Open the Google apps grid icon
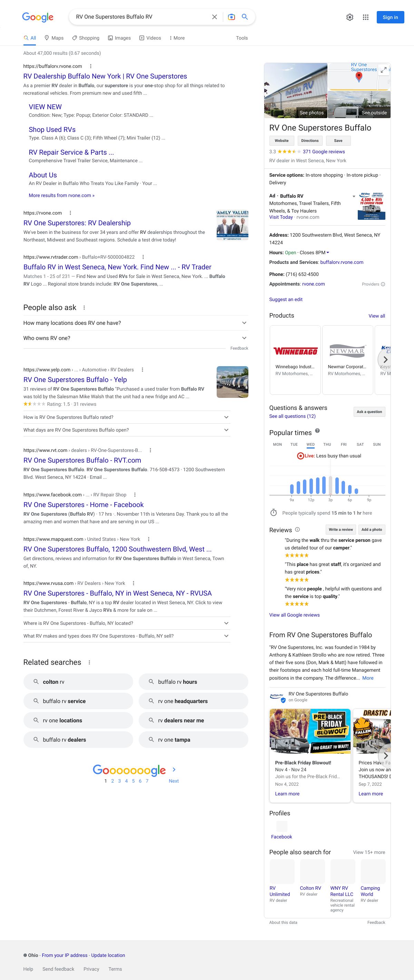This screenshot has height=980, width=414. [366, 17]
